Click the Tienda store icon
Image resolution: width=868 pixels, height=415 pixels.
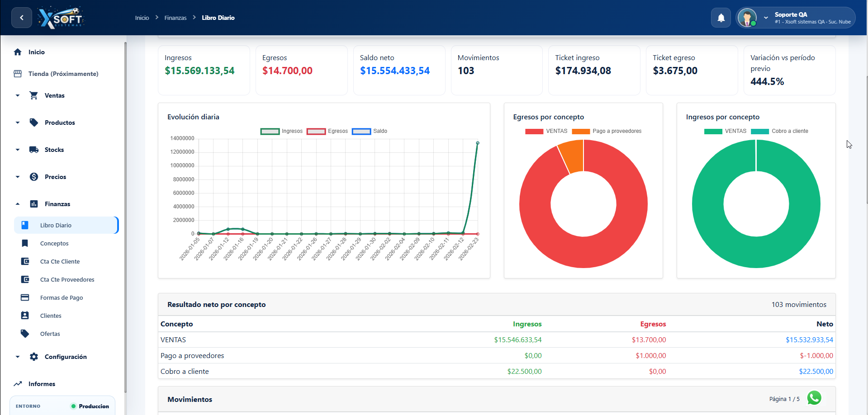(x=18, y=74)
